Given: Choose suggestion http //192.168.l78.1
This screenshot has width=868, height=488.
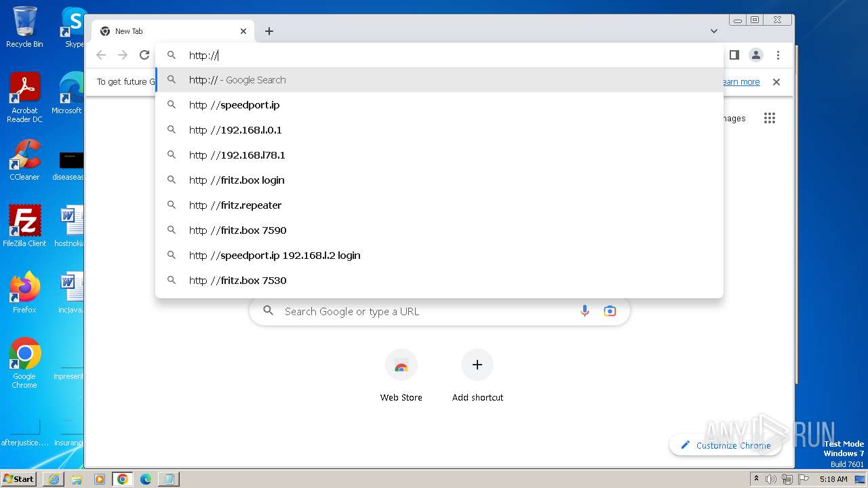Looking at the screenshot, I should coord(439,155).
